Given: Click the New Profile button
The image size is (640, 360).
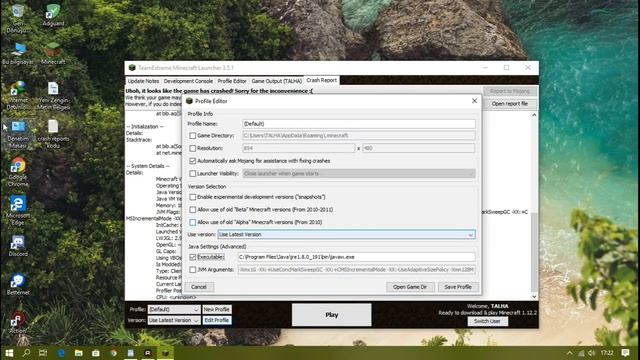Looking at the screenshot, I should click(217, 309).
